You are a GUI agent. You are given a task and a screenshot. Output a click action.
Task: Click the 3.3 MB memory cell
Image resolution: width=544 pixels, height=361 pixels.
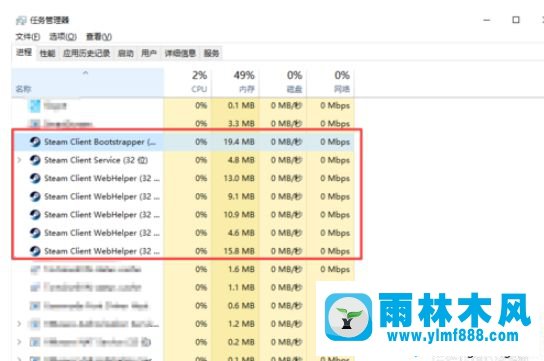tap(235, 123)
